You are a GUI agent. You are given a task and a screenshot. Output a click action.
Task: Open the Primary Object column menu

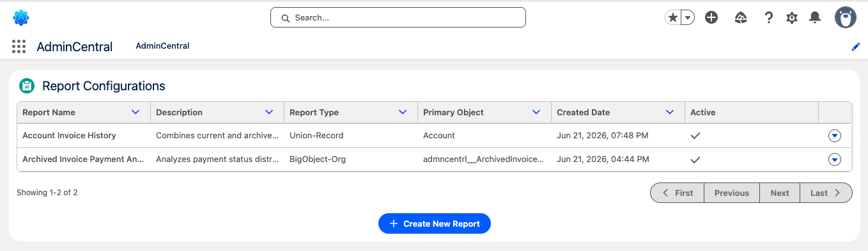[536, 112]
